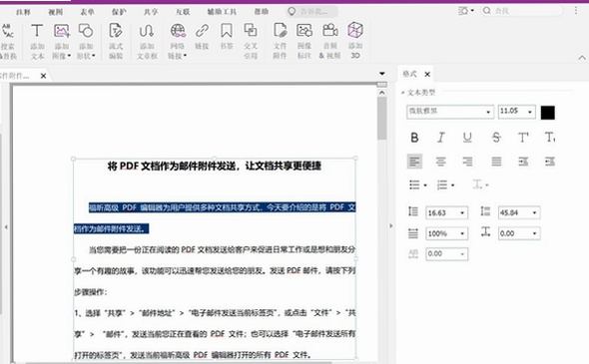
Task: Set paragraph alignment to center
Action: tap(441, 162)
